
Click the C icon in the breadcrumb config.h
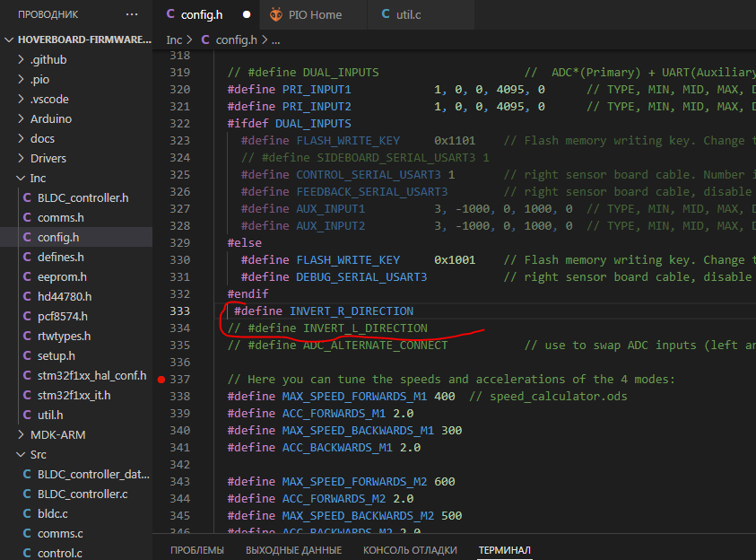coord(205,40)
